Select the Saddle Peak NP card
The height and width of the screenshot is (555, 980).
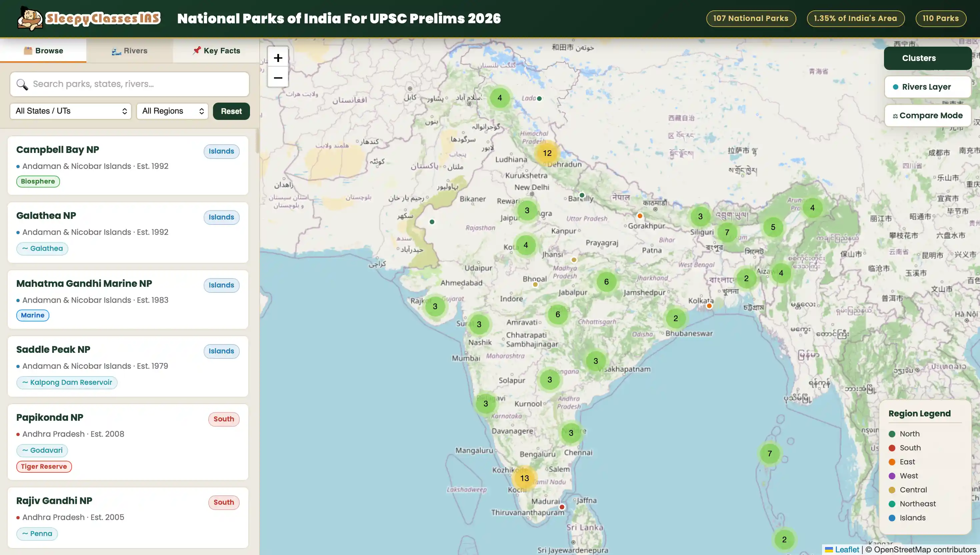pos(128,366)
